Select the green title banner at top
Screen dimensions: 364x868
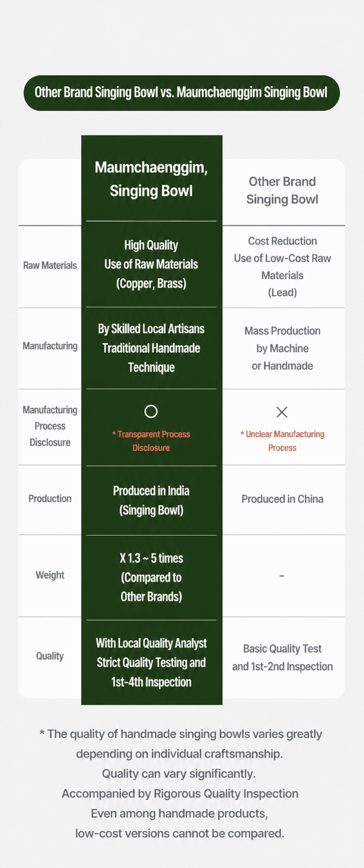pos(182,93)
